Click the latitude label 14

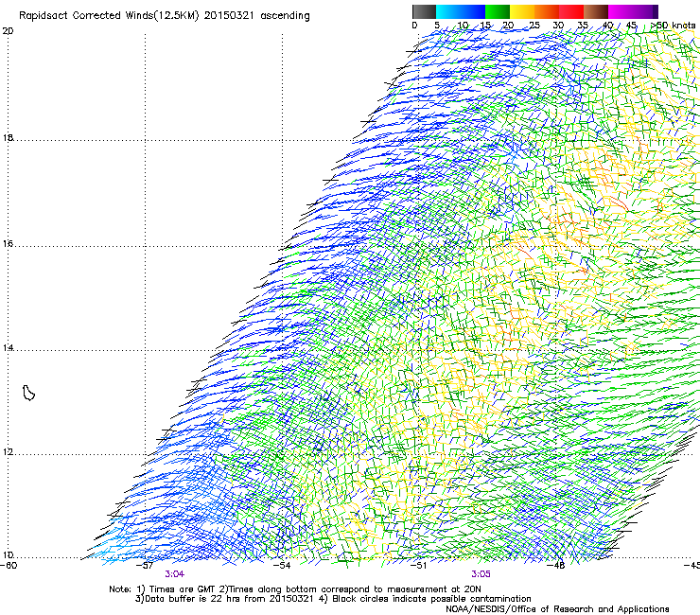[x=8, y=348]
